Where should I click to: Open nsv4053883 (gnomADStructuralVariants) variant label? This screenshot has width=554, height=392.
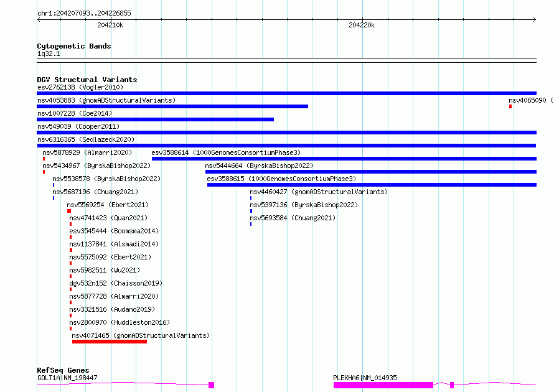coord(106,100)
